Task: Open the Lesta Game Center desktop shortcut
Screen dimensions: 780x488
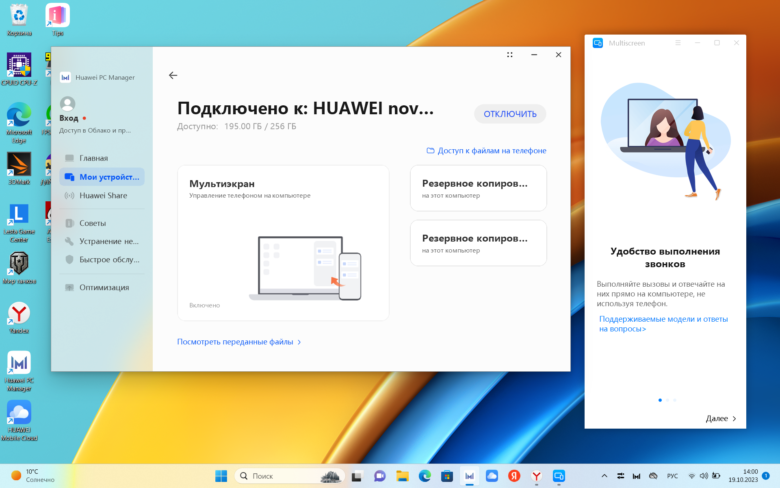Action: coord(19,222)
